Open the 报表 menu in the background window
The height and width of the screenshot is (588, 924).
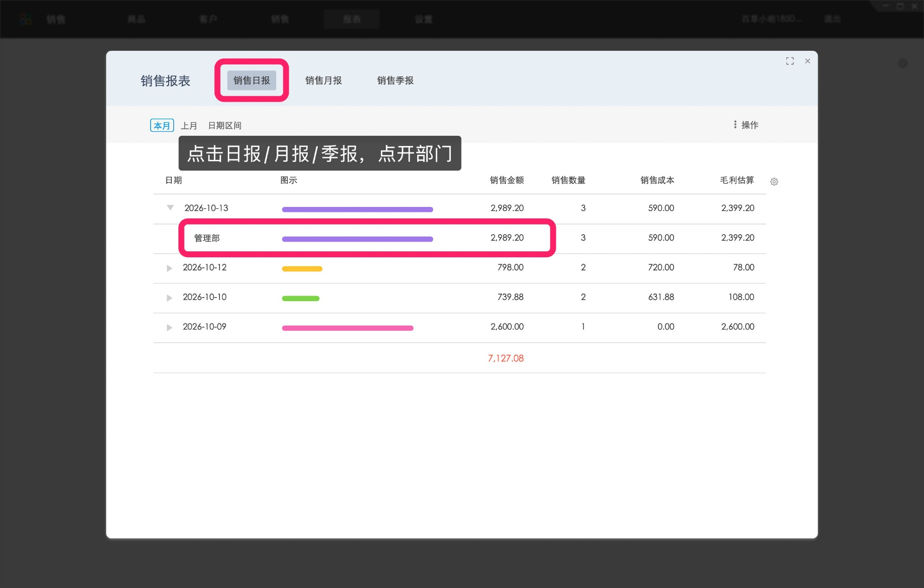[352, 19]
